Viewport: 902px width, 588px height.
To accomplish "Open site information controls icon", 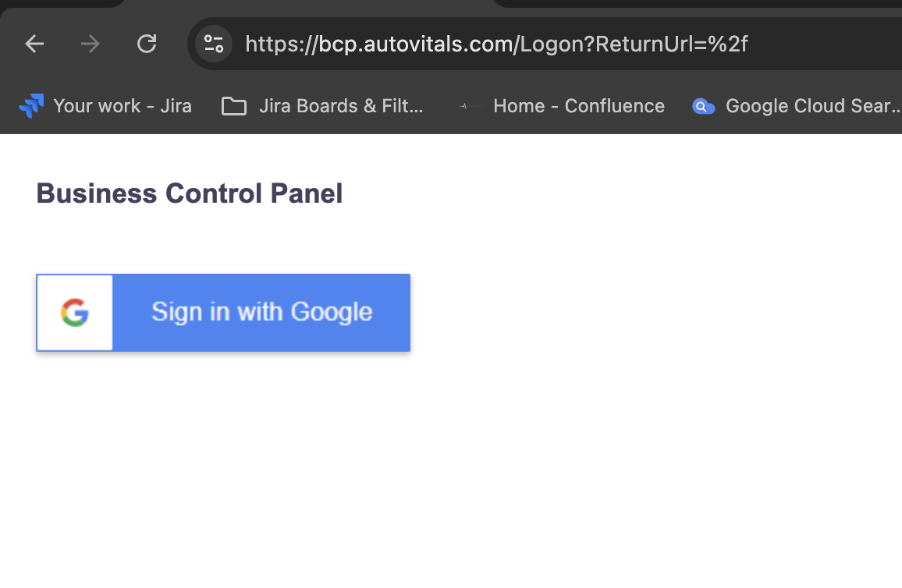I will pos(214,44).
